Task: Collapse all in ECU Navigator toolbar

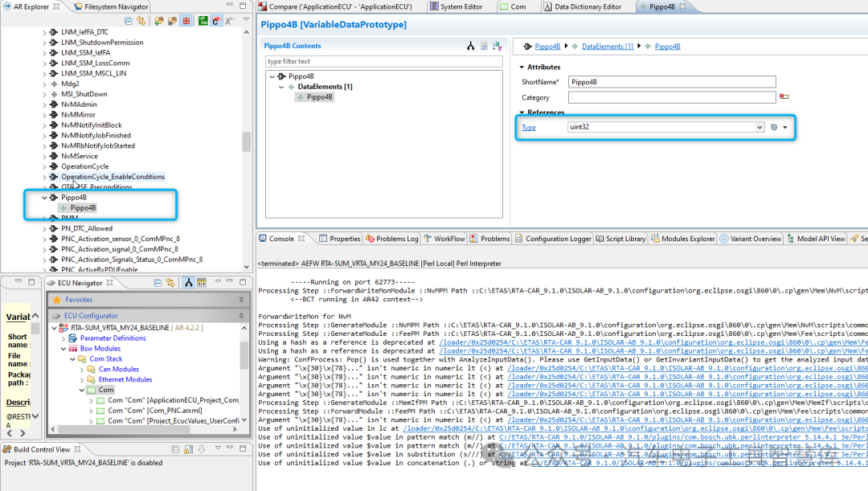Action: (x=158, y=283)
